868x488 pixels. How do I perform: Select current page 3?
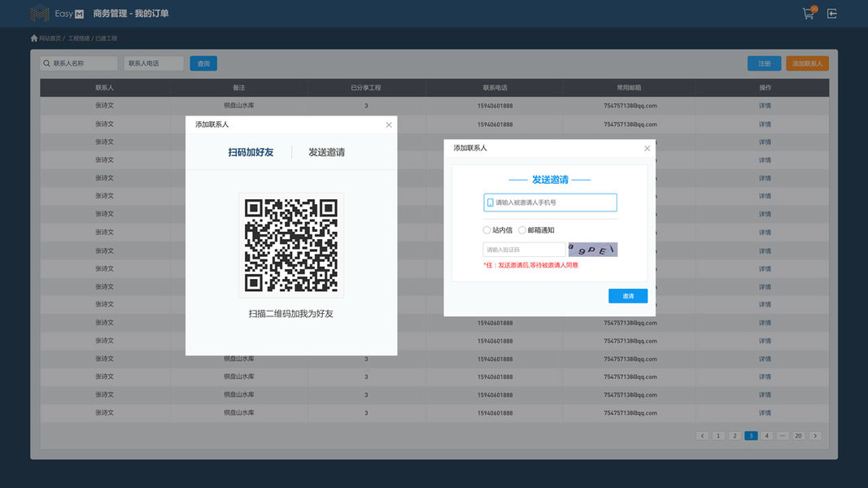click(x=751, y=436)
